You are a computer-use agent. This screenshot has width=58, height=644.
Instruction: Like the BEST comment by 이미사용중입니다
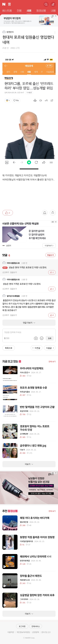52,272
